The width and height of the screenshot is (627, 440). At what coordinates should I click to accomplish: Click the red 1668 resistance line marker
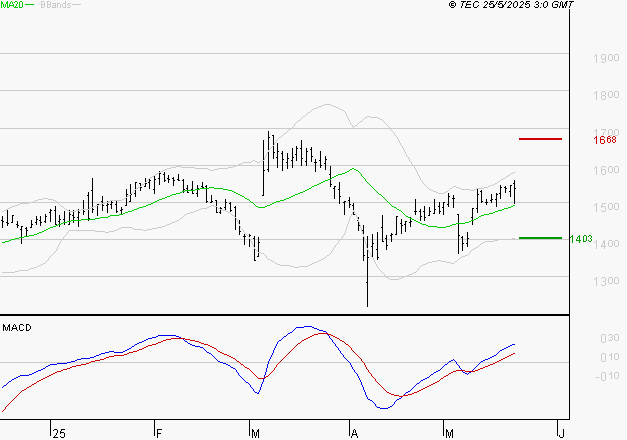pyautogui.click(x=540, y=139)
